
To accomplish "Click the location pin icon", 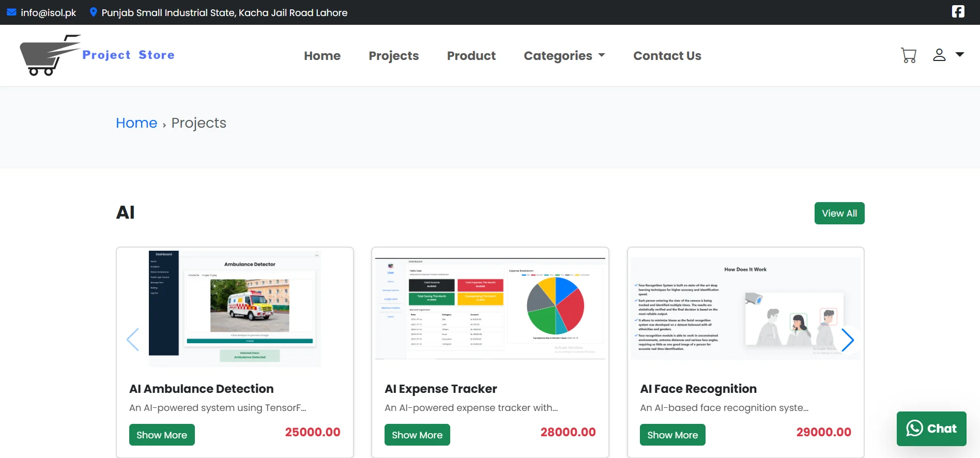I will click(93, 12).
